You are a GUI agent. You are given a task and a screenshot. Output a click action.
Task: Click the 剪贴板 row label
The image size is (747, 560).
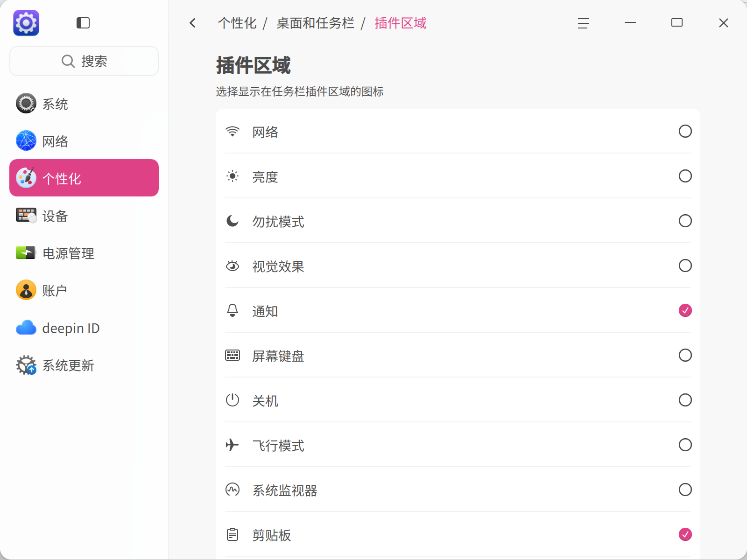click(272, 535)
